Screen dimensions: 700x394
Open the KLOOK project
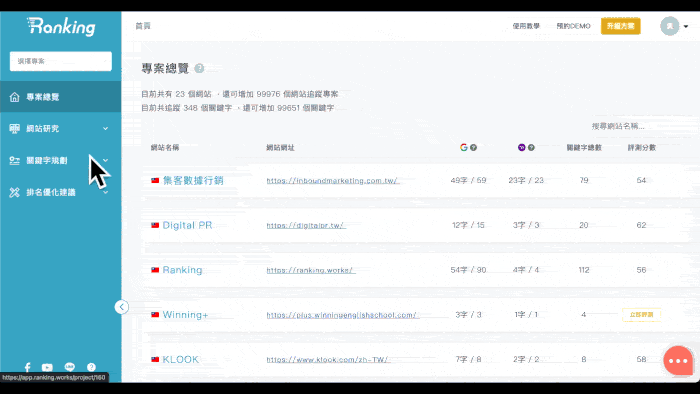coord(180,359)
